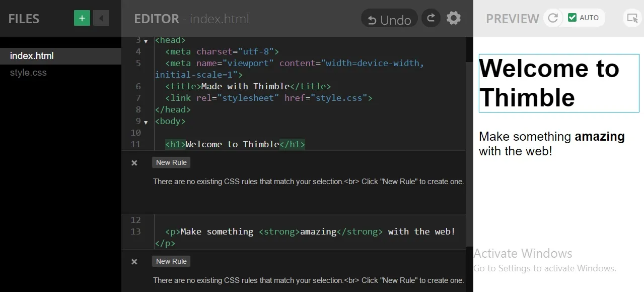Open the preview in a separate window
Screen dimensions: 644x292
pyautogui.click(x=632, y=18)
